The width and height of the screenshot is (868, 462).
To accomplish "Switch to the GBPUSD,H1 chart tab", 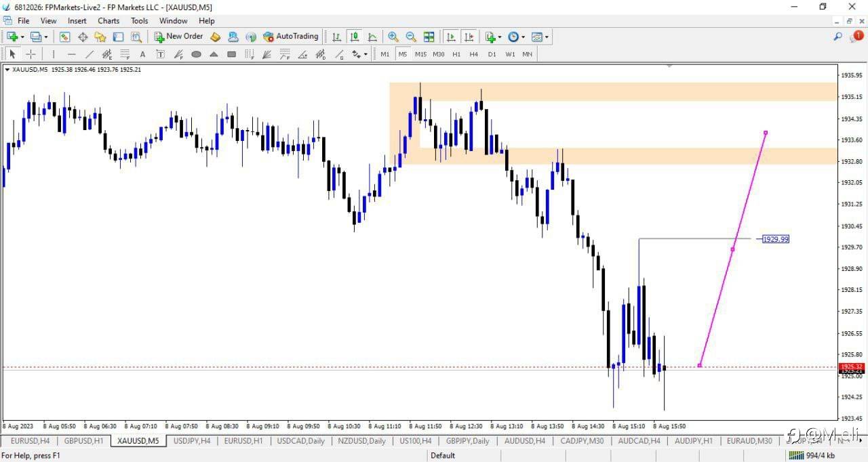I will coord(84,440).
